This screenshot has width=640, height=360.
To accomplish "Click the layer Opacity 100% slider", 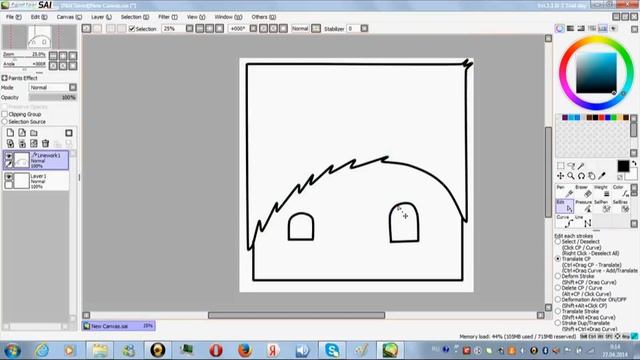I will pyautogui.click(x=53, y=98).
